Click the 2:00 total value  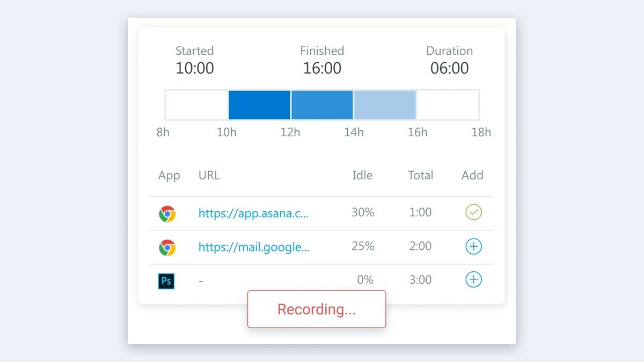[420, 246]
